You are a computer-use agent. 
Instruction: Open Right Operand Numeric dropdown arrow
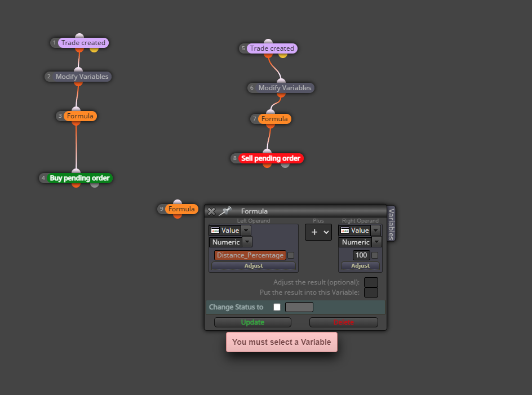click(x=376, y=242)
